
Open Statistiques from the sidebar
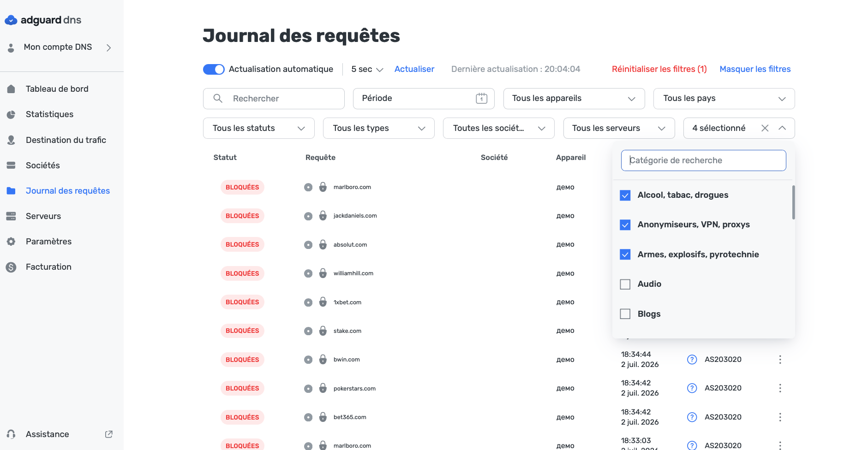(49, 114)
